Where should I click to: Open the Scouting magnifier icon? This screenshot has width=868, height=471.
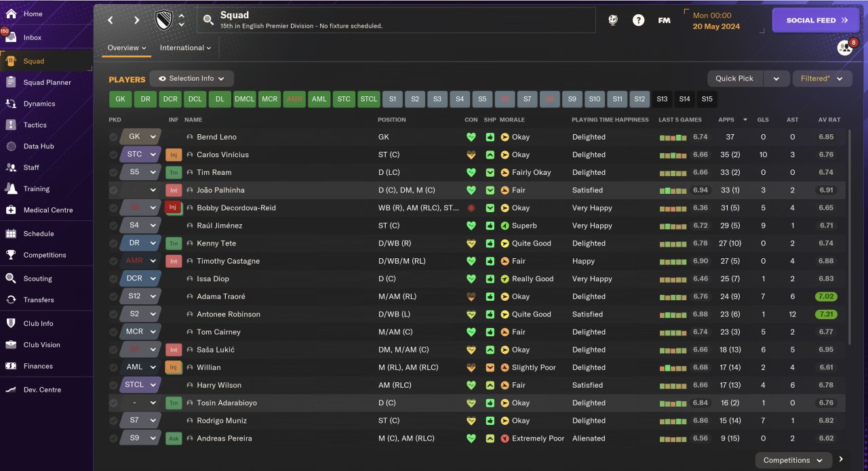pos(11,278)
